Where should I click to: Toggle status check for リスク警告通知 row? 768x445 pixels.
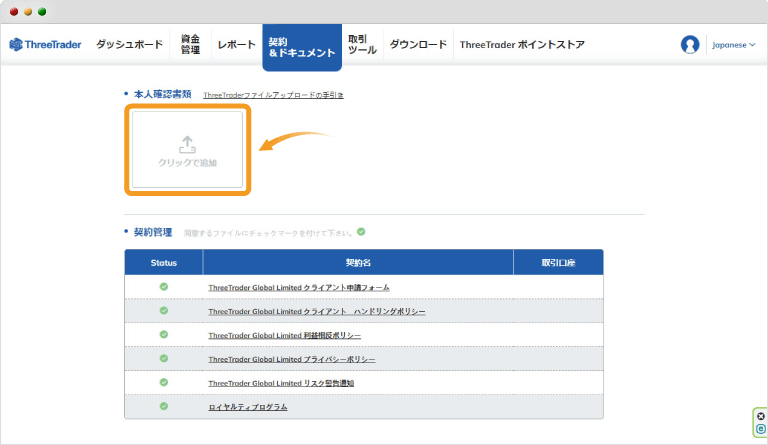(x=164, y=382)
